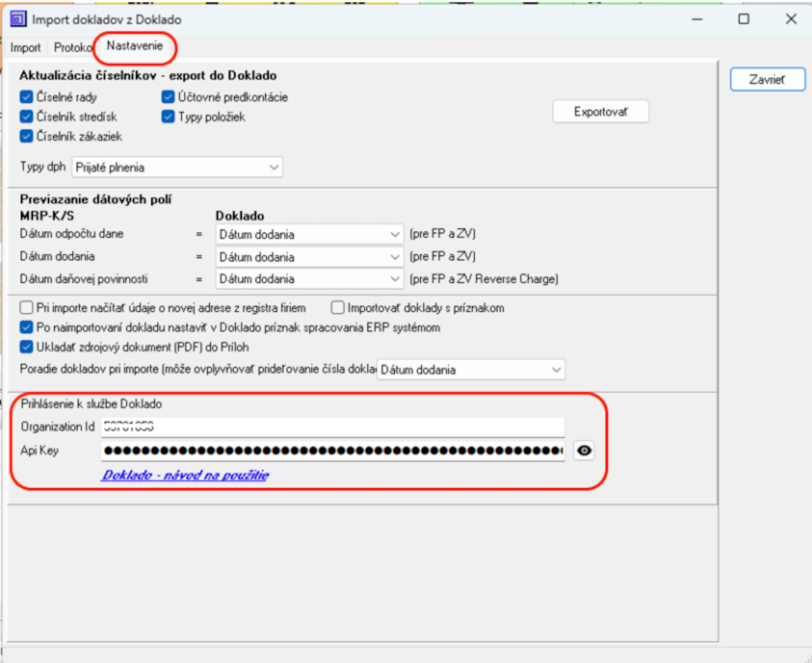Viewport: 812px width, 663px height.
Task: Open the Protokol tab
Action: click(73, 48)
